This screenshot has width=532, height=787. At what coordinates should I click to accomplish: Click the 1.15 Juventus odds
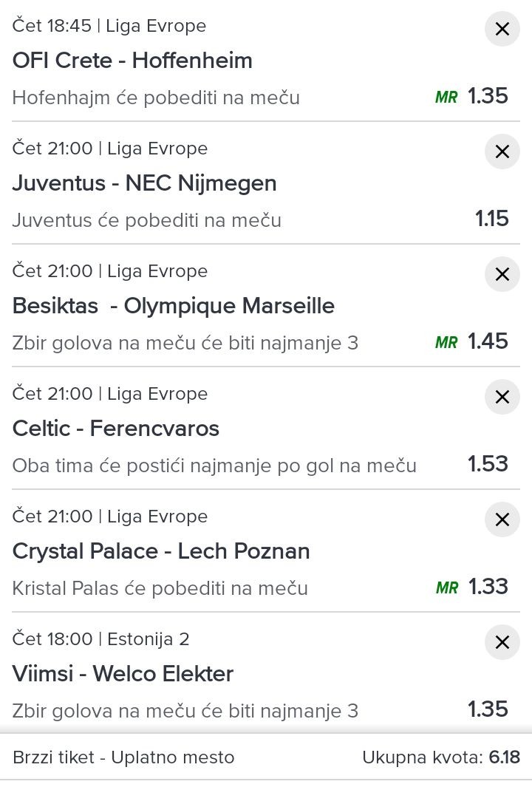(492, 218)
